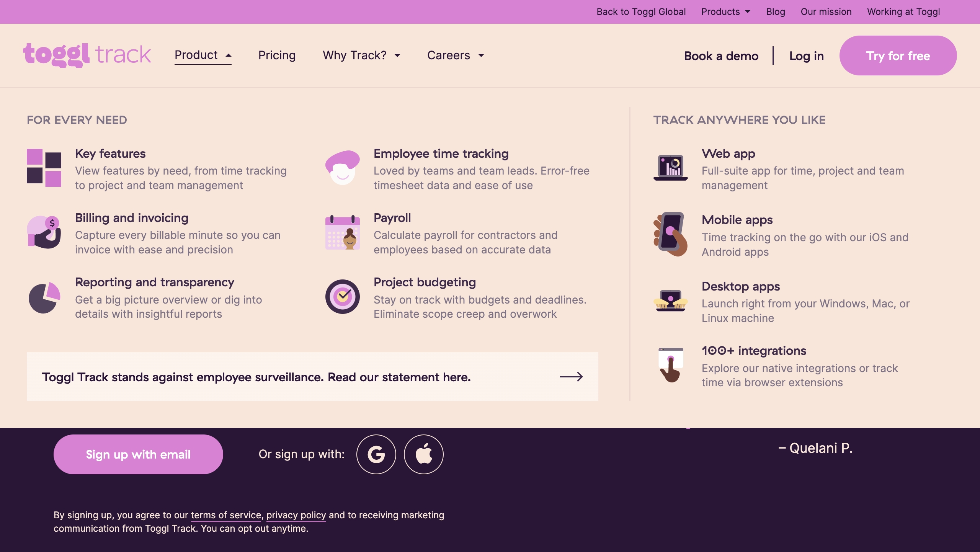Click the integrations pointing hand icon
980x552 pixels.
tap(671, 365)
